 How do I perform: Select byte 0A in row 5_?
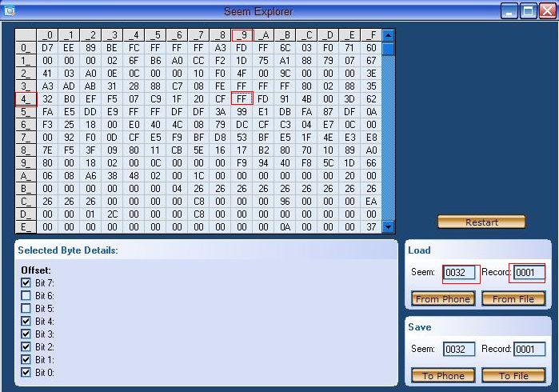coord(371,112)
